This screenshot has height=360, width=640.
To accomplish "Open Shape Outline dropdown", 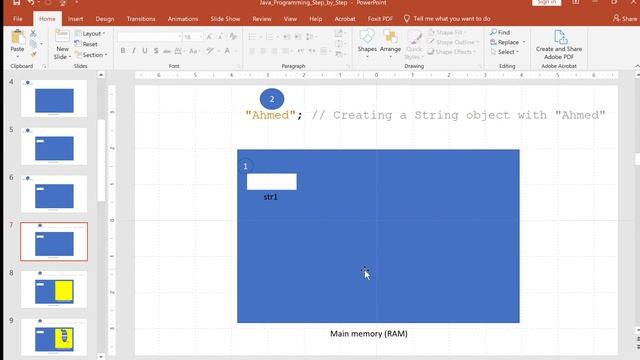I will tap(453, 42).
